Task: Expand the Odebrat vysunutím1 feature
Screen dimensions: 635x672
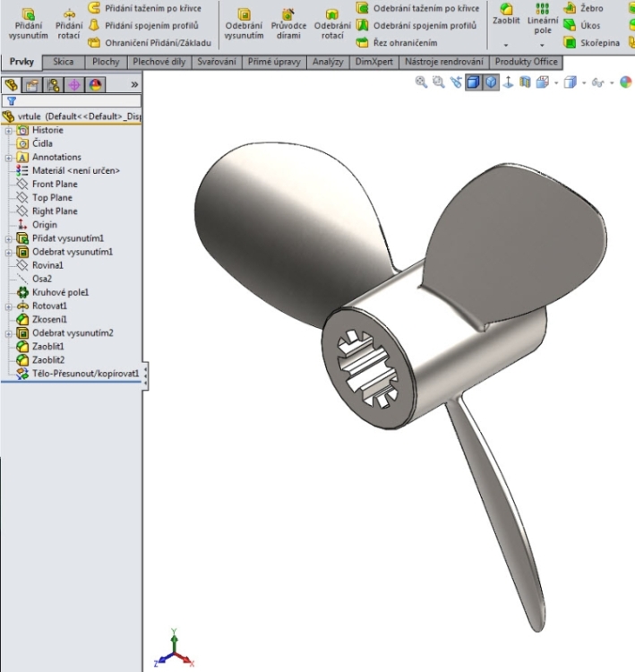Action: pos(8,253)
